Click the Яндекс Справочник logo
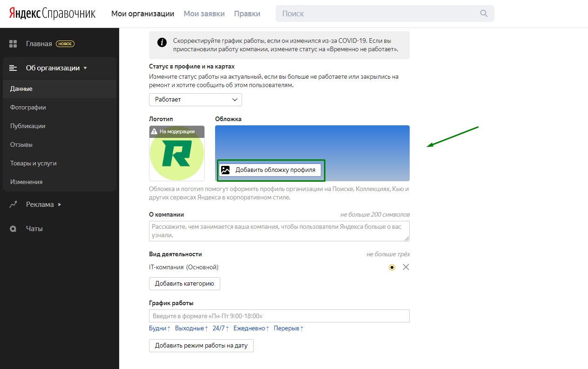Screen dimensions: 588x369 (52, 14)
